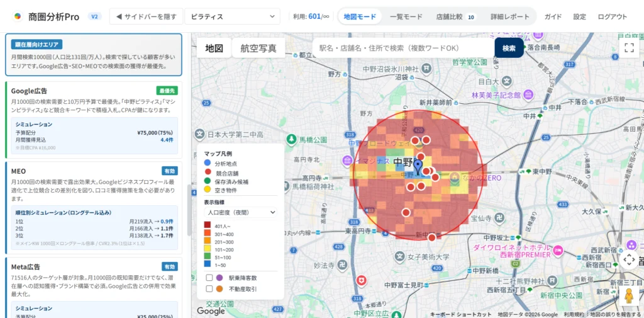Open the ガイド link

553,17
